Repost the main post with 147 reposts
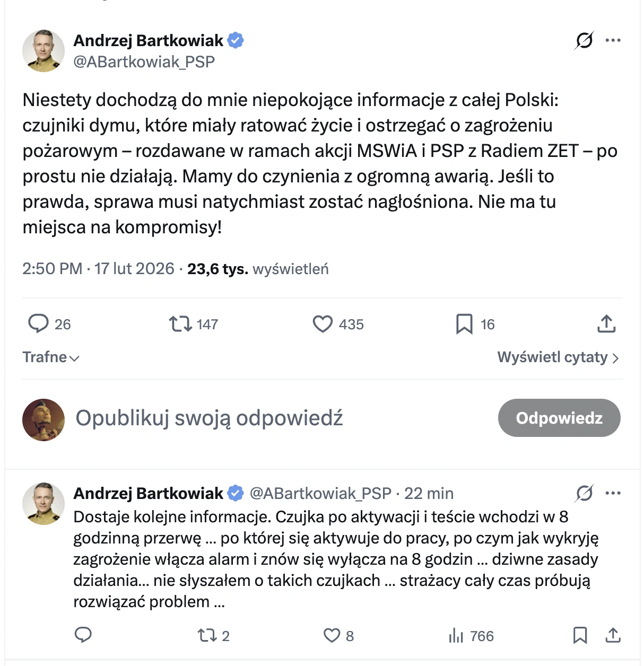The height and width of the screenshot is (666, 644). 180,323
